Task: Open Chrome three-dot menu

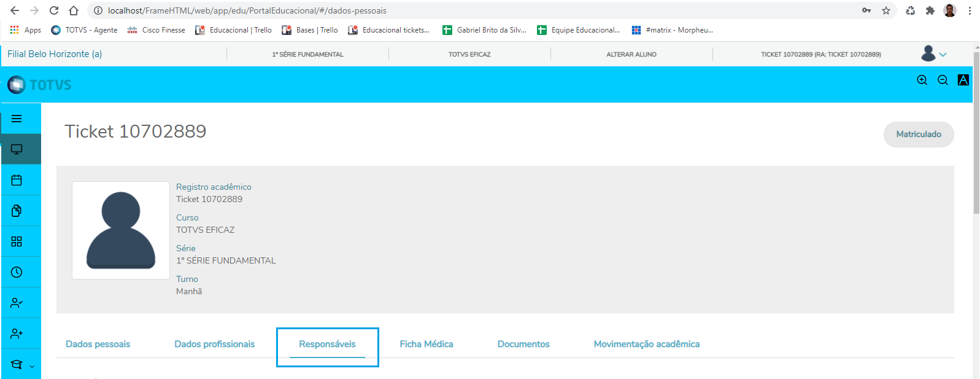Action: pos(970,10)
